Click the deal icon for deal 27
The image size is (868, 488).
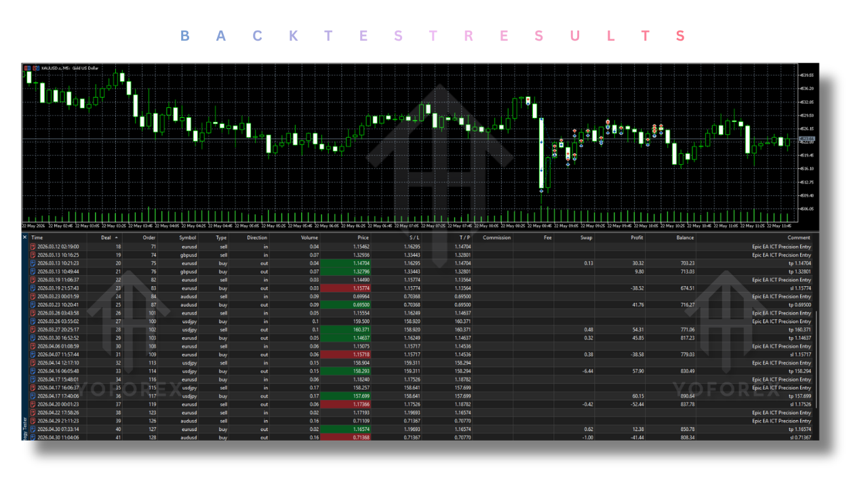pos(33,321)
